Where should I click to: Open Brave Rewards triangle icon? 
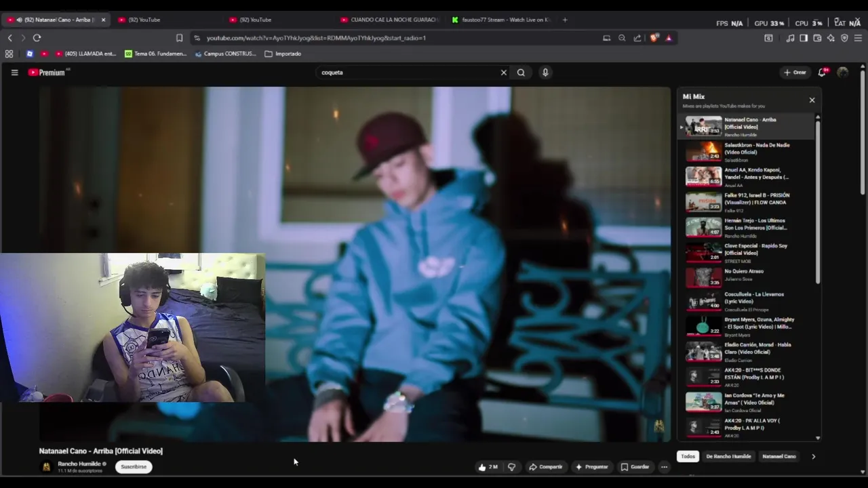(x=669, y=38)
